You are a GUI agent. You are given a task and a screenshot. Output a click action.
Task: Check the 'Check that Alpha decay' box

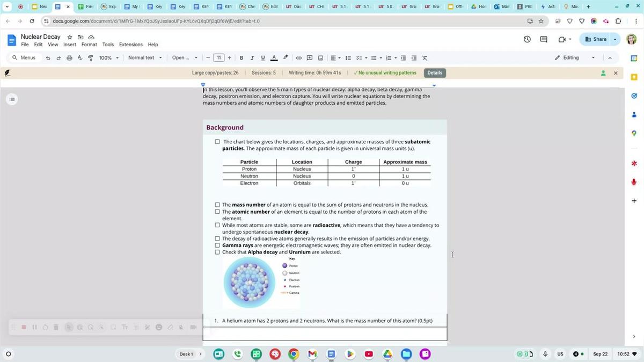pyautogui.click(x=217, y=252)
